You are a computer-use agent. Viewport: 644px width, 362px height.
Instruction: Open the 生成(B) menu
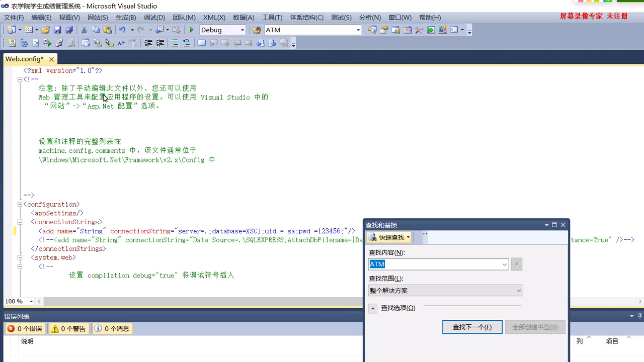click(126, 17)
